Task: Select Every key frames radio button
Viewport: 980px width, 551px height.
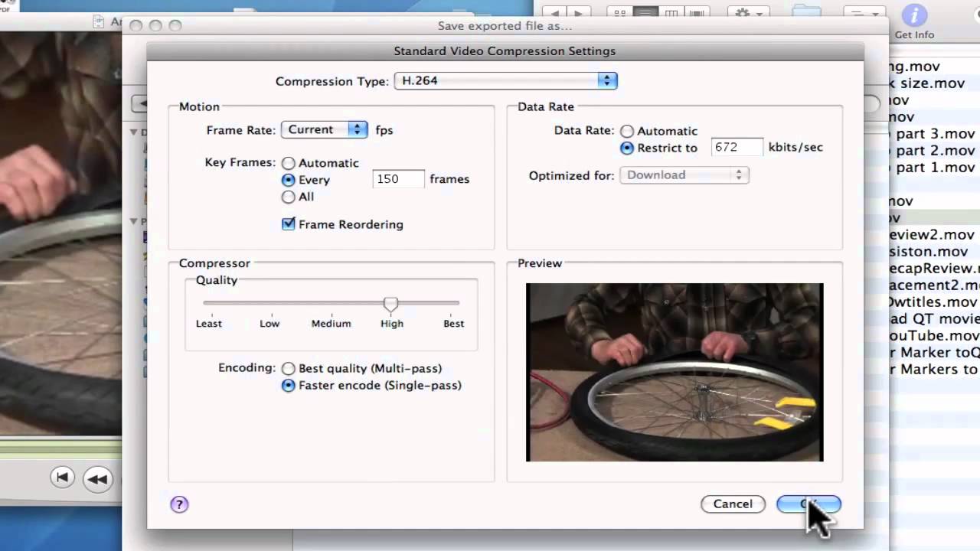Action: pyautogui.click(x=288, y=180)
